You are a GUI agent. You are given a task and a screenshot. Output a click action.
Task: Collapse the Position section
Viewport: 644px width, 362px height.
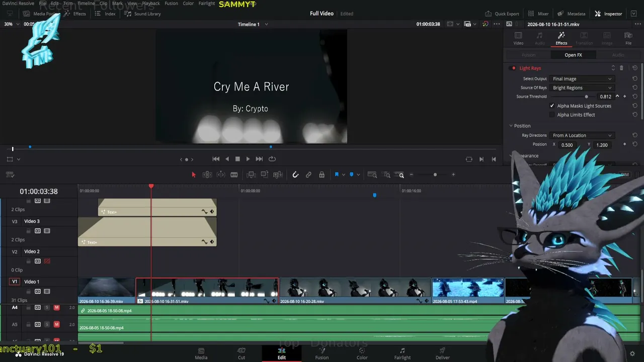pyautogui.click(x=511, y=126)
